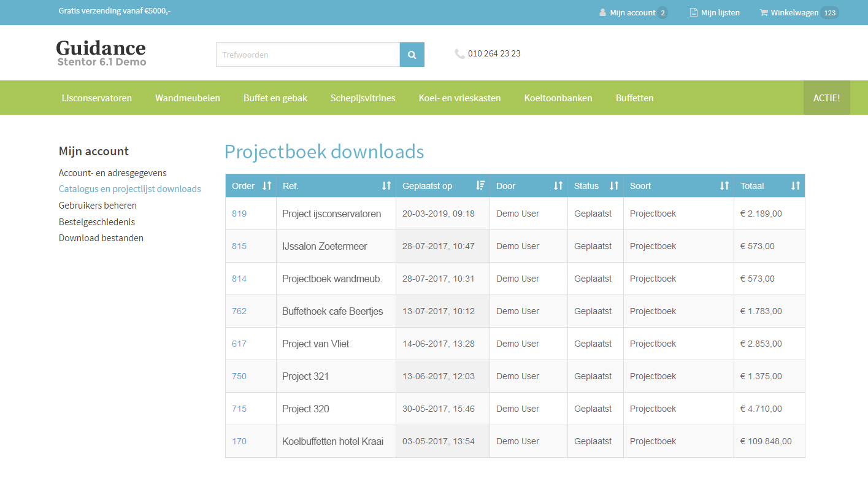868x497 pixels.
Task: Open Gebruikers beheren in account menu
Action: point(98,206)
